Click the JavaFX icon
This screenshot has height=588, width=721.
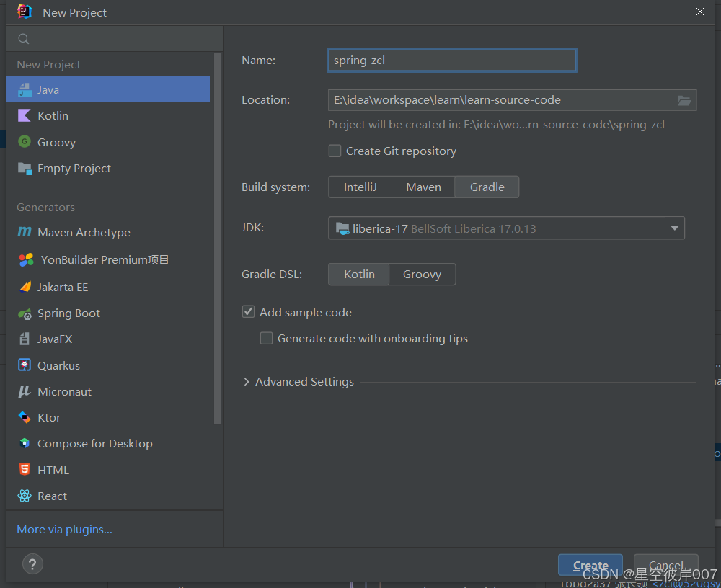pyautogui.click(x=25, y=339)
